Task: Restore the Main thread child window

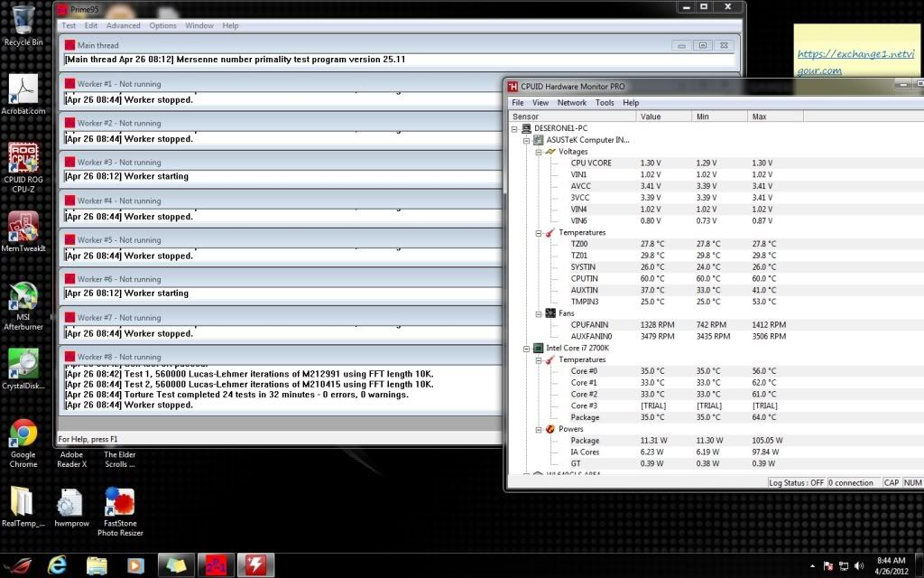Action: [702, 45]
